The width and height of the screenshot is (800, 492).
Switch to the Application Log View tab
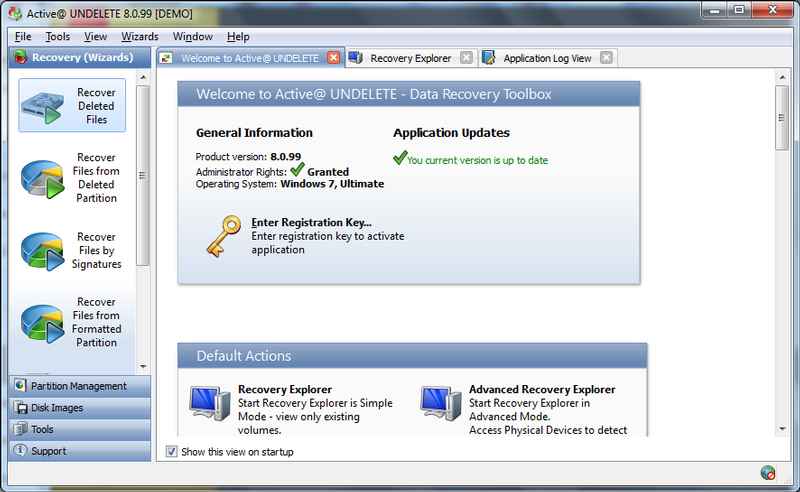pyautogui.click(x=546, y=58)
